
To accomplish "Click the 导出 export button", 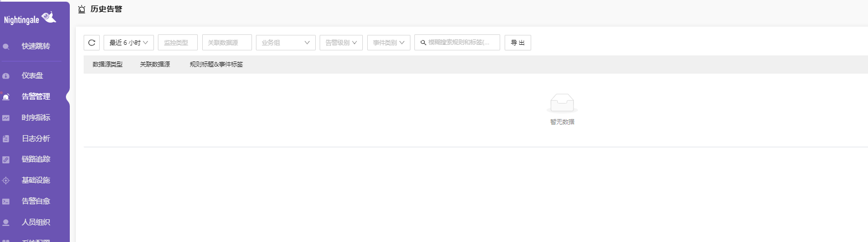I will pos(518,43).
